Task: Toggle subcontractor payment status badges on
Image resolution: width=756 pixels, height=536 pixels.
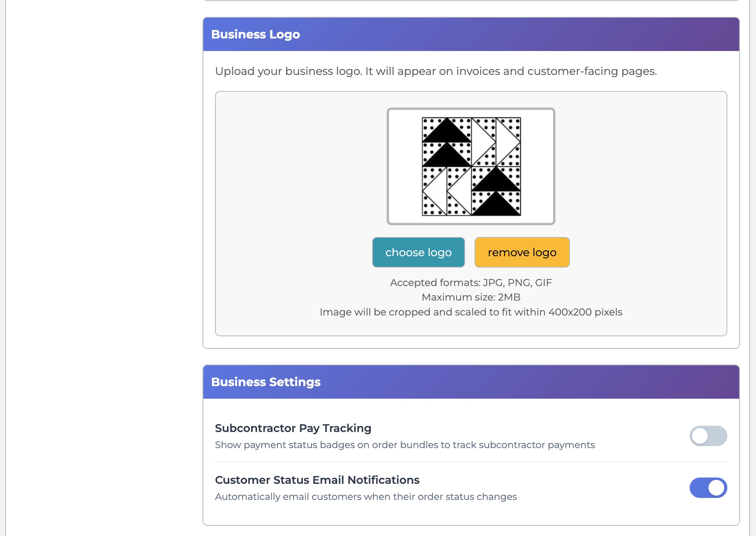Action: coord(708,436)
